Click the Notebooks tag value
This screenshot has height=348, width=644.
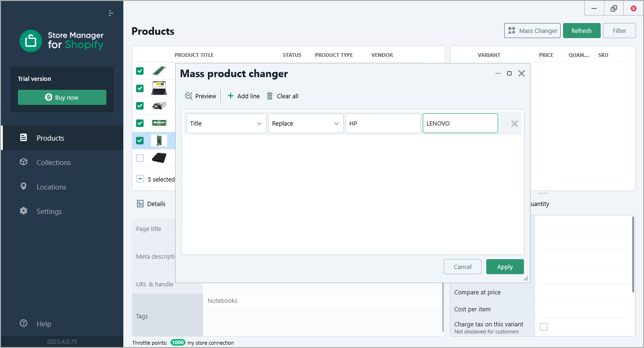click(223, 301)
